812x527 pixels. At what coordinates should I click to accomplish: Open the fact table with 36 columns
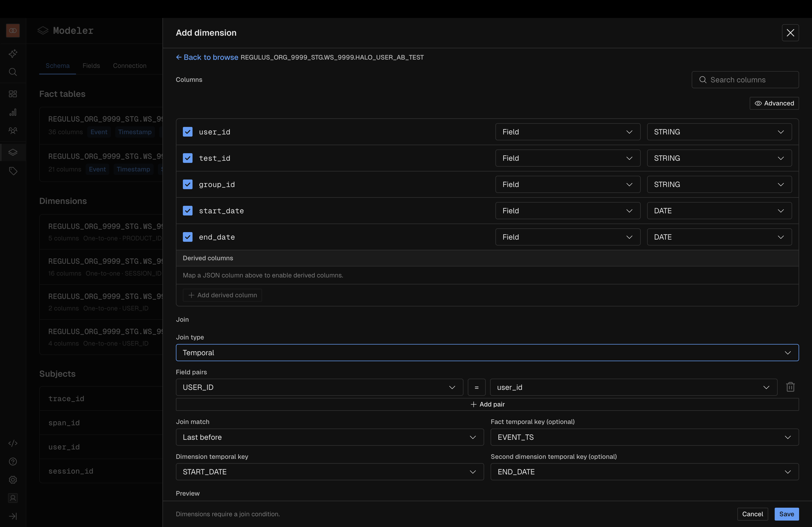(101, 125)
